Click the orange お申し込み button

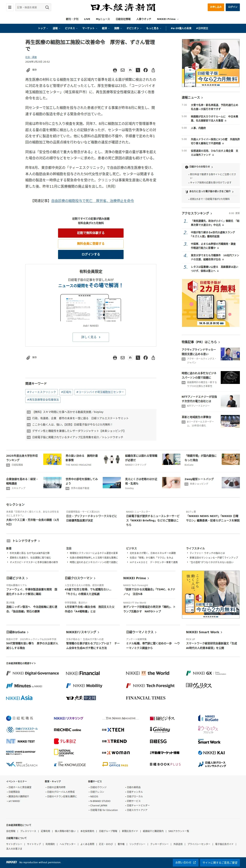point(216,7)
